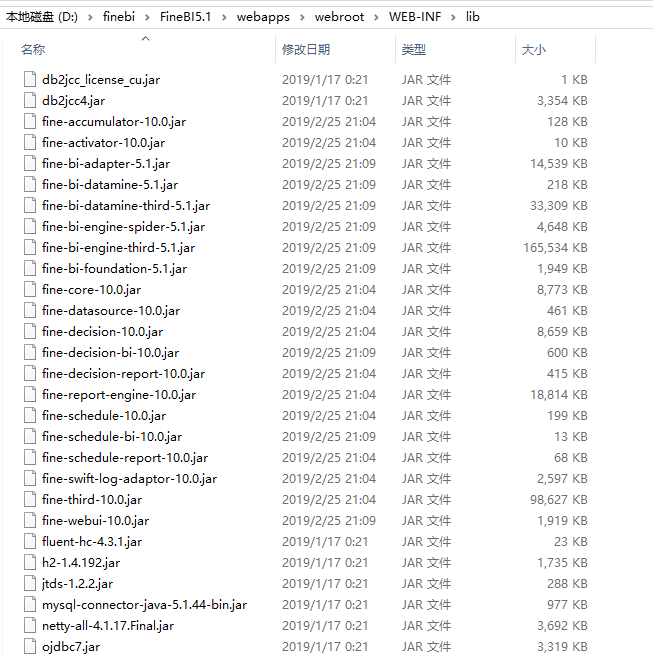Click the fine-bi-foundation-5.1.jar file icon
This screenshot has height=656, width=653.
pyautogui.click(x=30, y=268)
